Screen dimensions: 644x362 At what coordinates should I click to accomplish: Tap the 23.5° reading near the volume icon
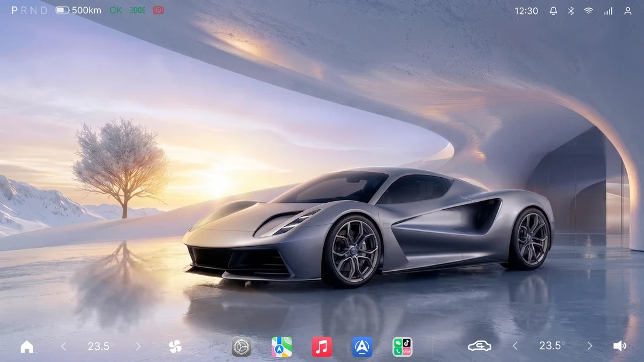(551, 346)
